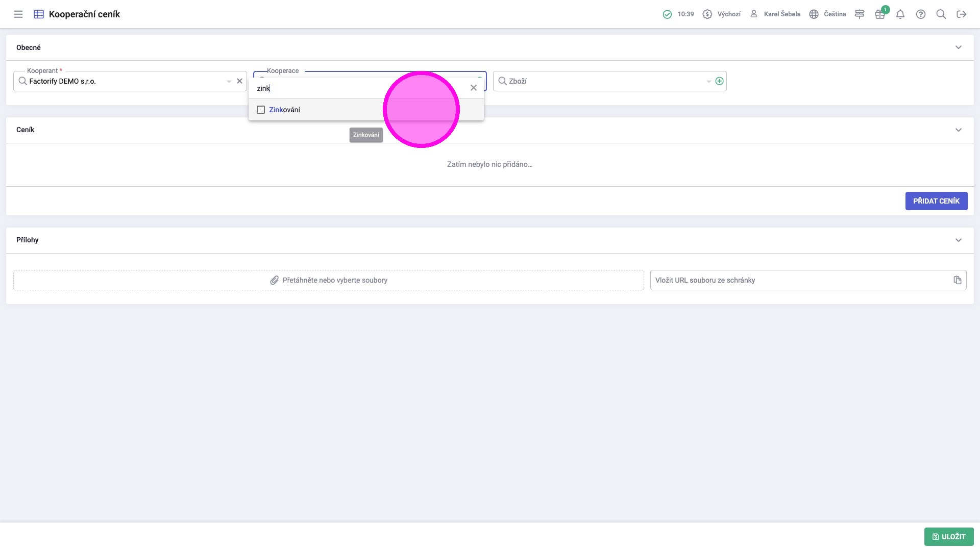980x551 pixels.
Task: Click the notifications bell icon
Action: tap(900, 14)
